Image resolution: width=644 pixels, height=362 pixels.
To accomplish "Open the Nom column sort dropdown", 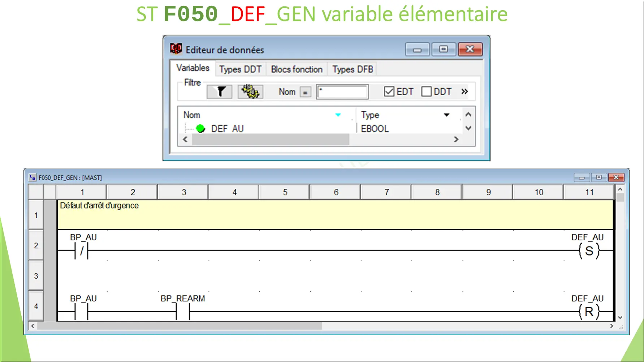I will pyautogui.click(x=338, y=115).
